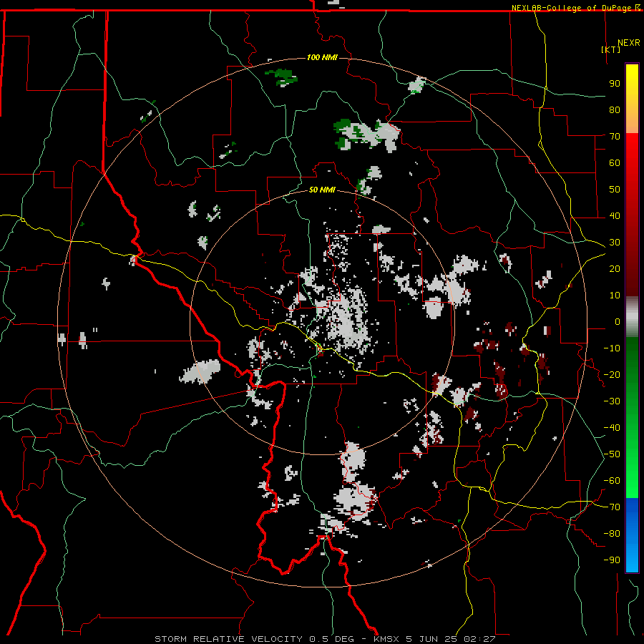Screen dimensions: 644x644
Task: Click the "[KT]" units label
Action: point(610,49)
